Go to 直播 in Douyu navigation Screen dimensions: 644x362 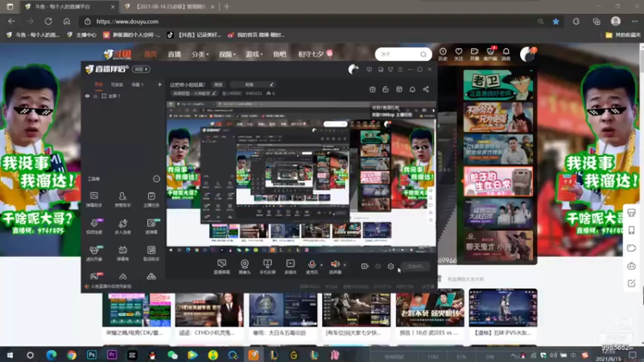click(x=174, y=54)
